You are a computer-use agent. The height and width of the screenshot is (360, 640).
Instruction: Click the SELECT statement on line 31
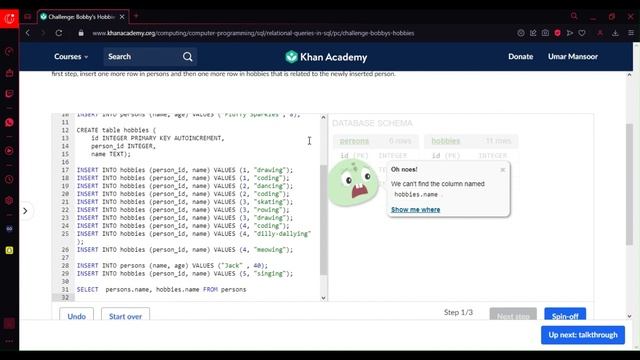pos(161,289)
